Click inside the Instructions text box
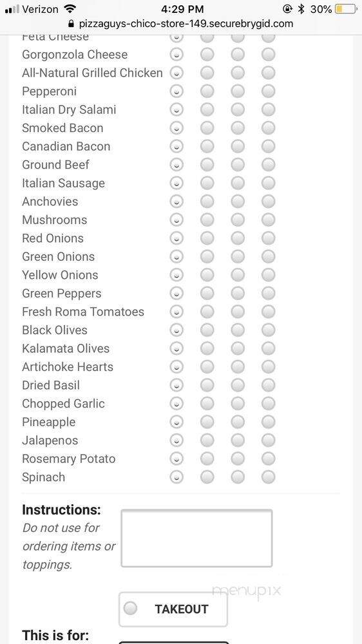This screenshot has width=362, height=644. click(x=196, y=538)
